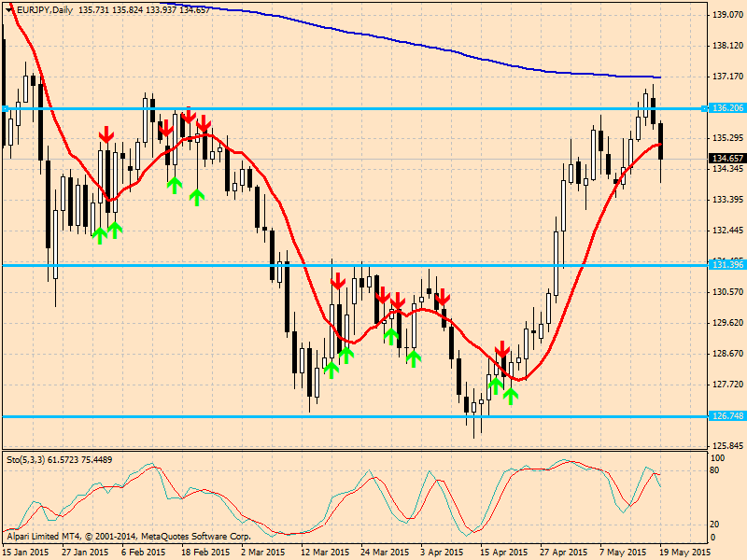The height and width of the screenshot is (560, 747).
Task: Click the triangle arrow beside EURJPY,Daily
Action: (9, 10)
